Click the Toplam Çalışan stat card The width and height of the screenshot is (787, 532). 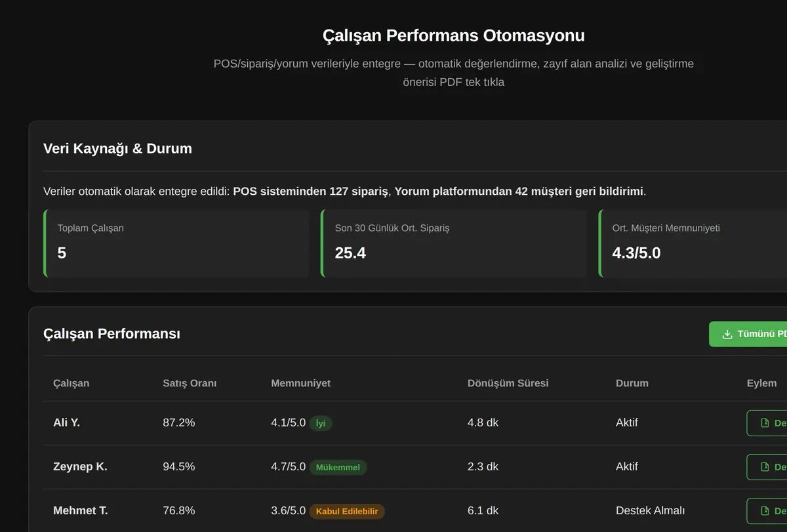pos(176,244)
